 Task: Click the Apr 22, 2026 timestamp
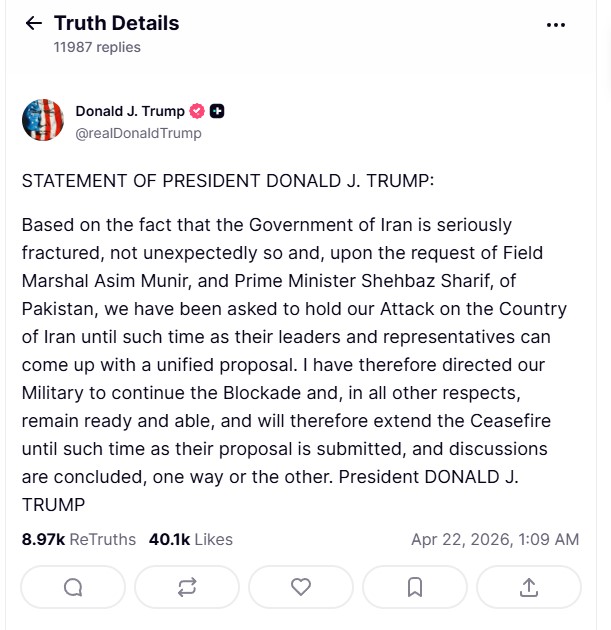pos(494,539)
